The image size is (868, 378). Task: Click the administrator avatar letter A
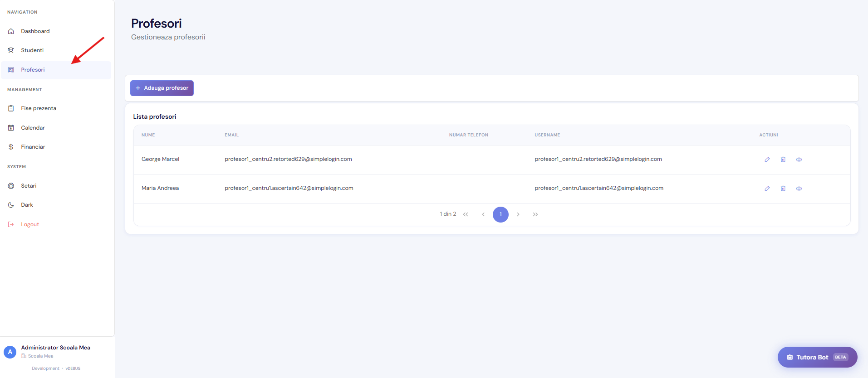coord(10,352)
